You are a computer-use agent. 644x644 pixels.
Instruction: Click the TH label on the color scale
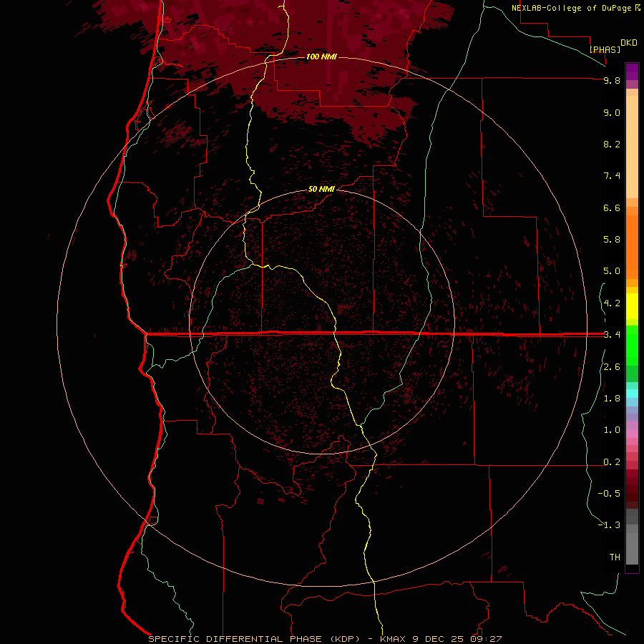[x=615, y=557]
